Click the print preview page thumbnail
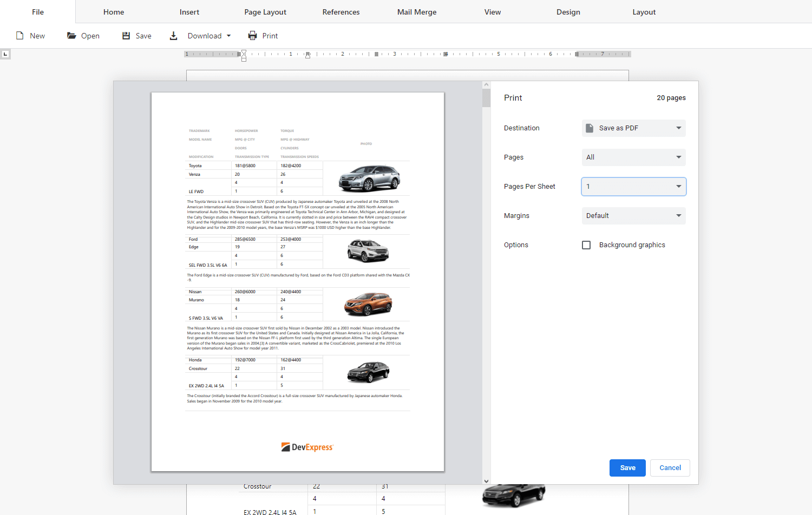The image size is (812, 515). point(298,281)
